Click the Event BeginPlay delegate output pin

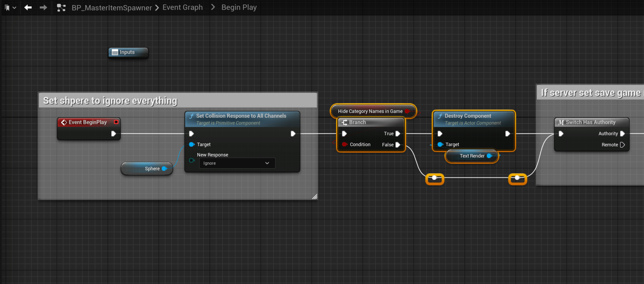tap(116, 122)
